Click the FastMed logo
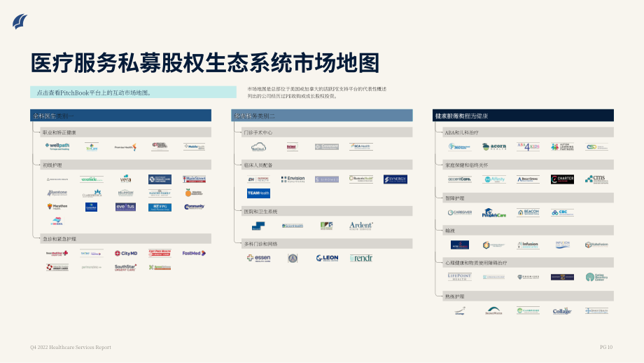 click(194, 253)
